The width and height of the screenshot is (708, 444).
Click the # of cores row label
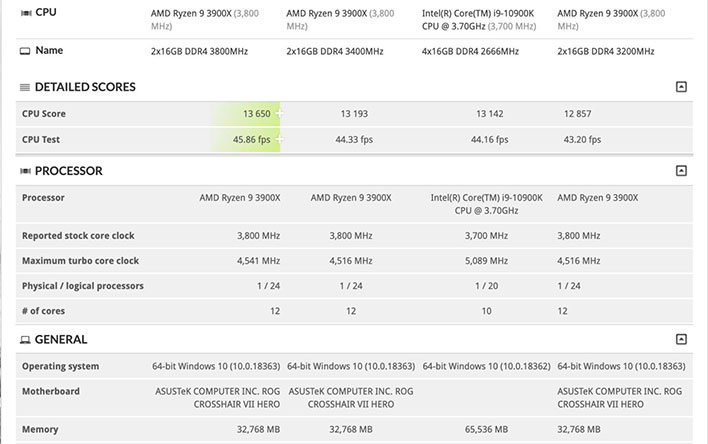[x=43, y=311]
